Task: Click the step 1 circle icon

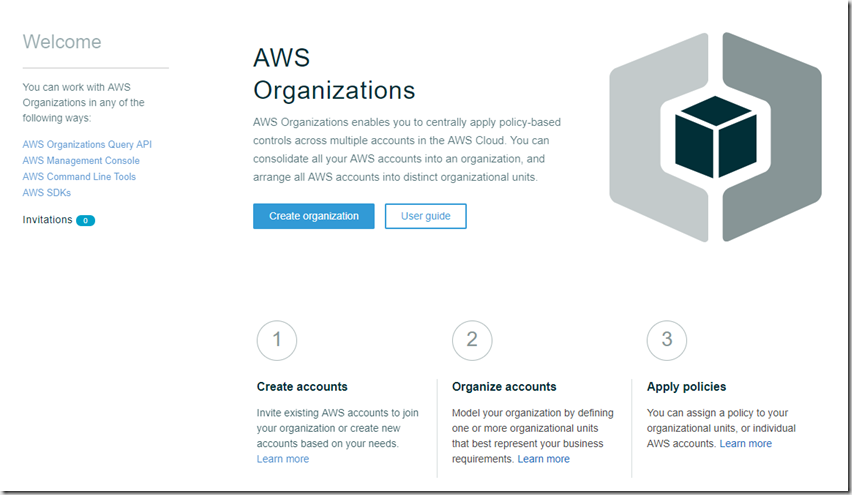Action: (x=277, y=340)
